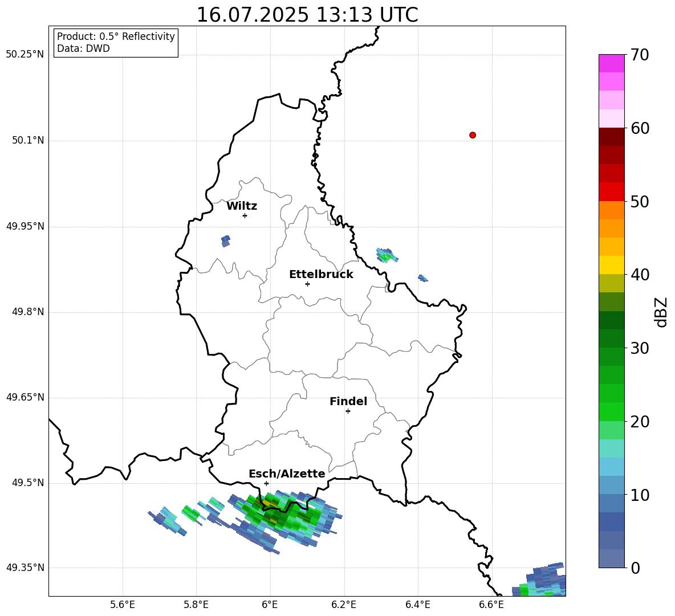Click the 49.65°N latitude tick label
The width and height of the screenshot is (675, 616).
25,397
